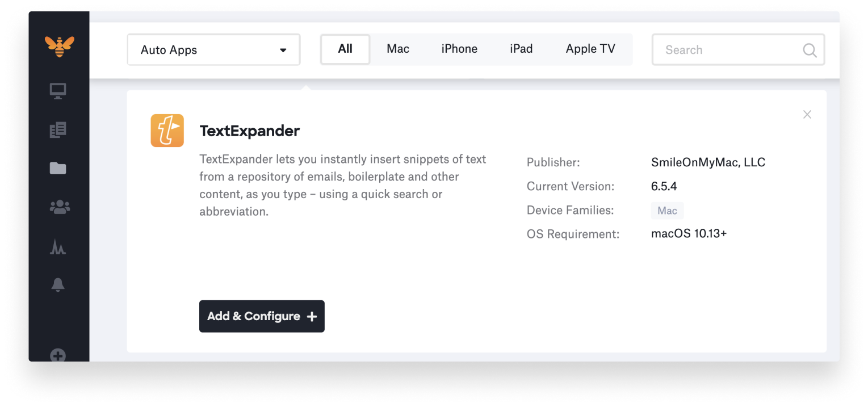Image resolution: width=868 pixels, height=407 pixels.
Task: Switch to the Mac filter tab
Action: 397,49
